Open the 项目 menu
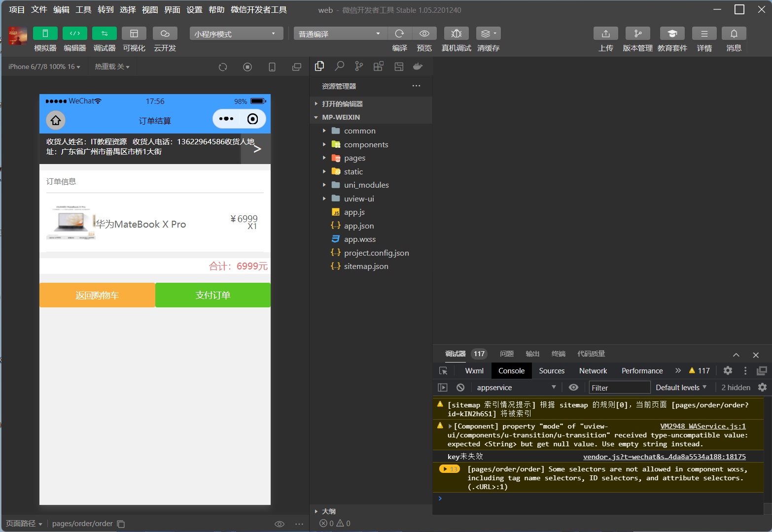The width and height of the screenshot is (772, 532). click(x=17, y=10)
